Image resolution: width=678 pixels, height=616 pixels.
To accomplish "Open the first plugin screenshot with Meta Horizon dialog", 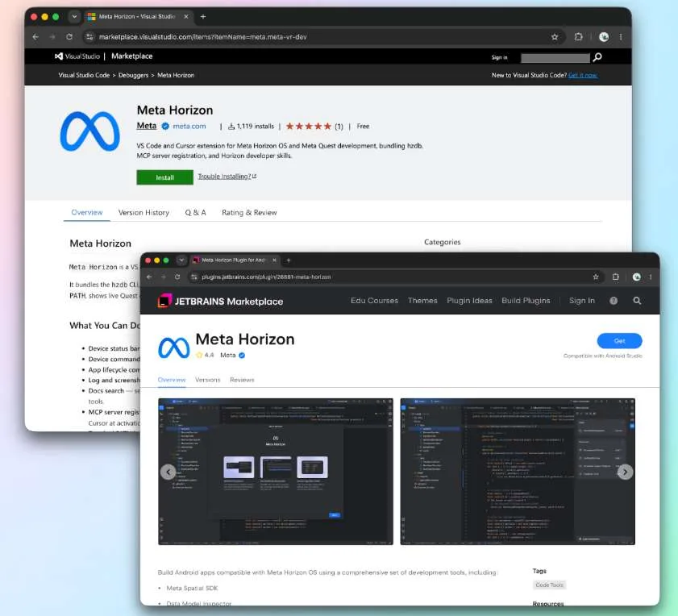I will [x=276, y=472].
